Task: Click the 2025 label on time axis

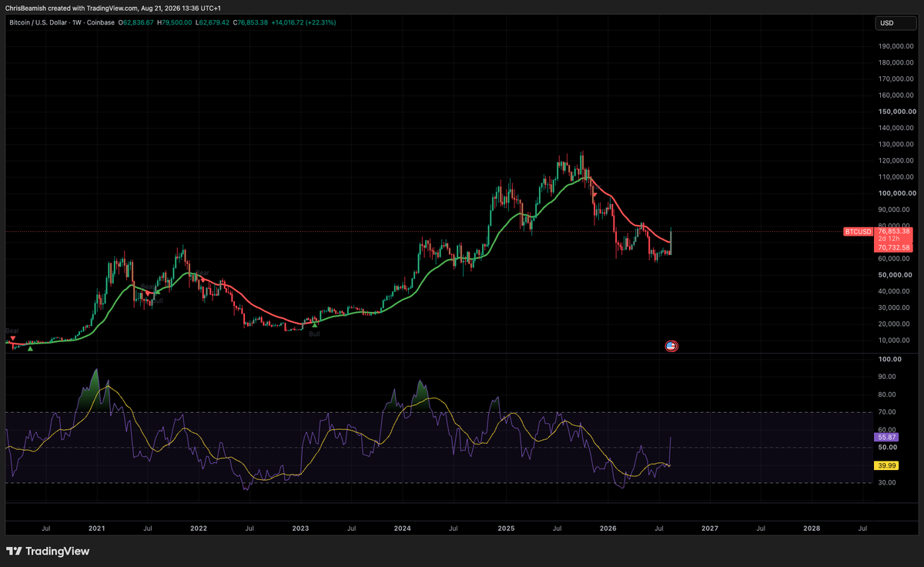Action: pos(506,528)
